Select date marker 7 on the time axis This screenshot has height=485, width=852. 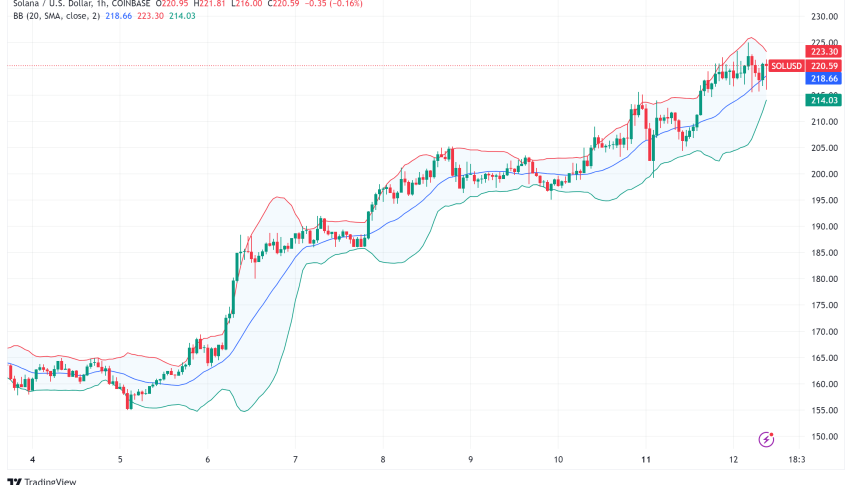(x=295, y=459)
